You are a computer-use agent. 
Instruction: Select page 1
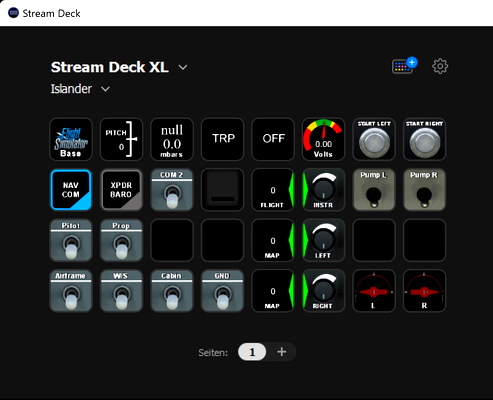252,352
